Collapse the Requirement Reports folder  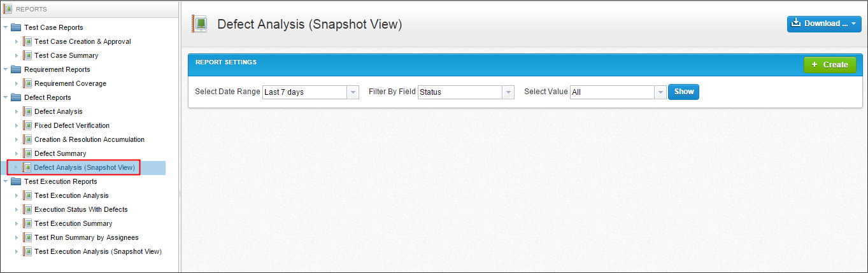6,69
